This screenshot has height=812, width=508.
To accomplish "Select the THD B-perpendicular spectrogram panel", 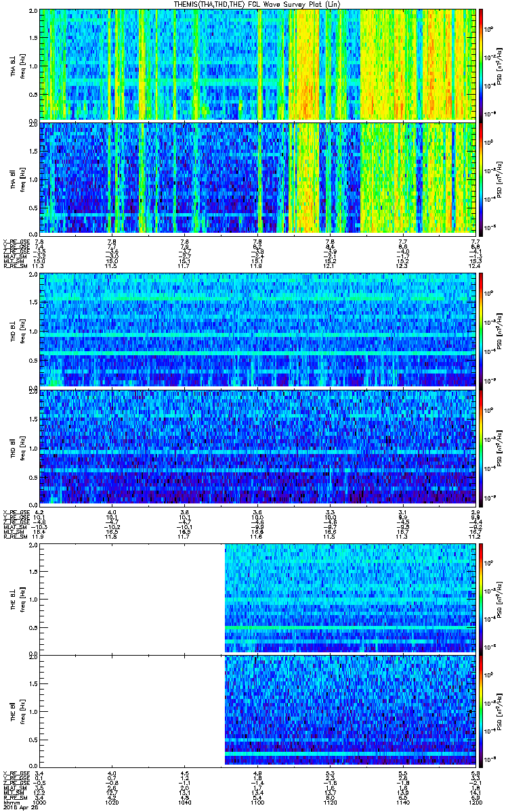I will click(257, 330).
